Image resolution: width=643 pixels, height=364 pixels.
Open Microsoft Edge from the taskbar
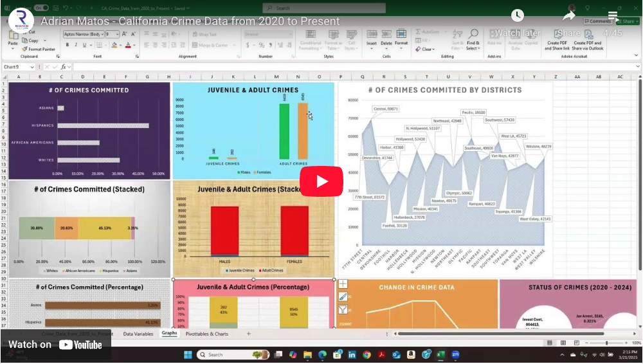(322, 354)
